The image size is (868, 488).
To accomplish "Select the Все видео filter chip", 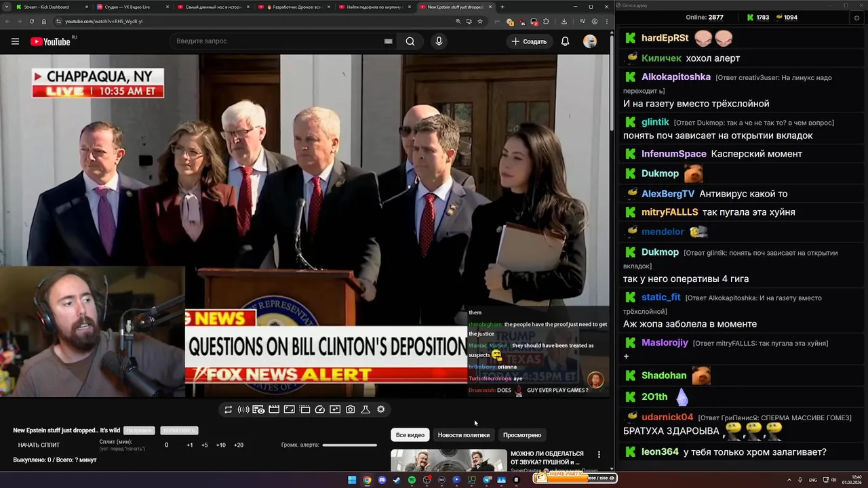I will pos(410,435).
